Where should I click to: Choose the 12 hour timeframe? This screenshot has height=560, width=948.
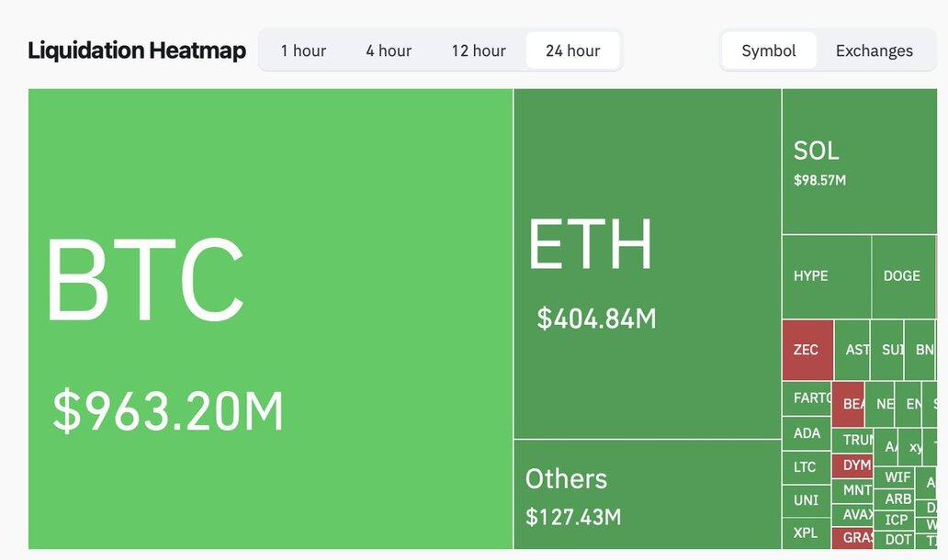pos(479,50)
